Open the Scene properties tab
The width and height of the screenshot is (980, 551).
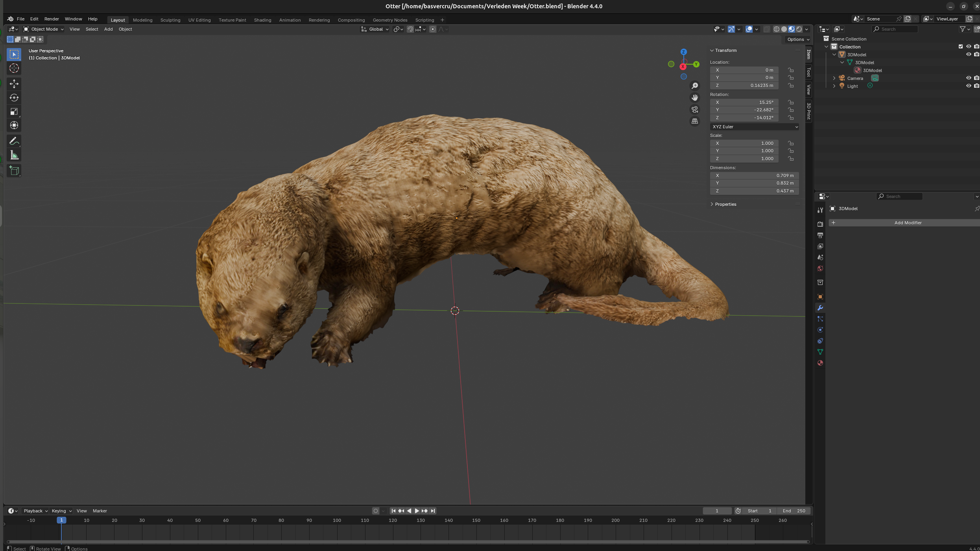[x=820, y=257]
